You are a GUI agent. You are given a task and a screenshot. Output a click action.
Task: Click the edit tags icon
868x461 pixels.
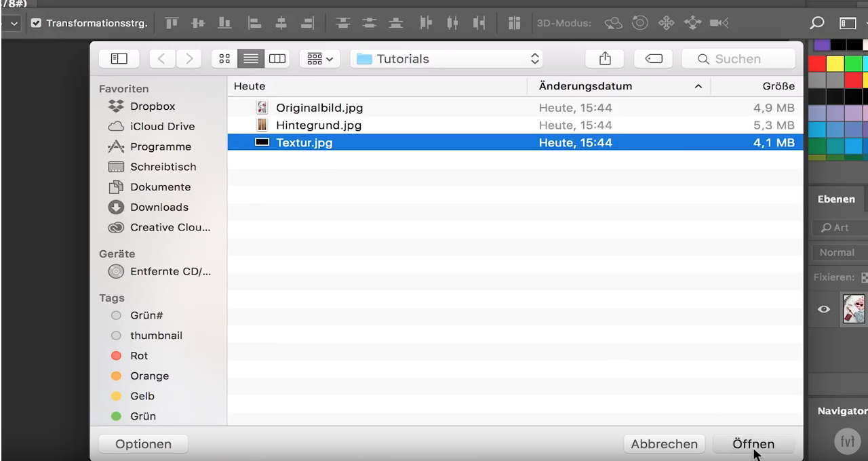(654, 59)
